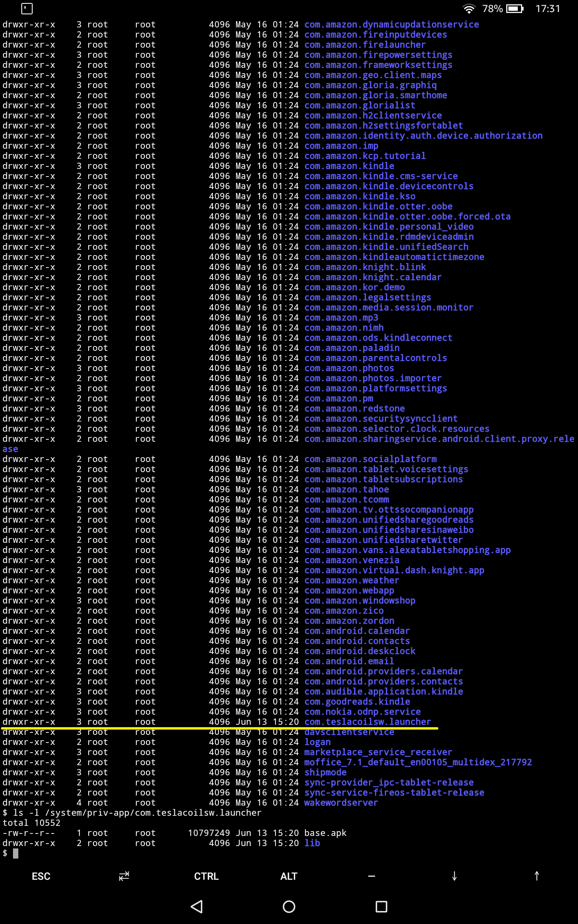
Task: Open the notification icon in status bar
Action: (x=27, y=8)
